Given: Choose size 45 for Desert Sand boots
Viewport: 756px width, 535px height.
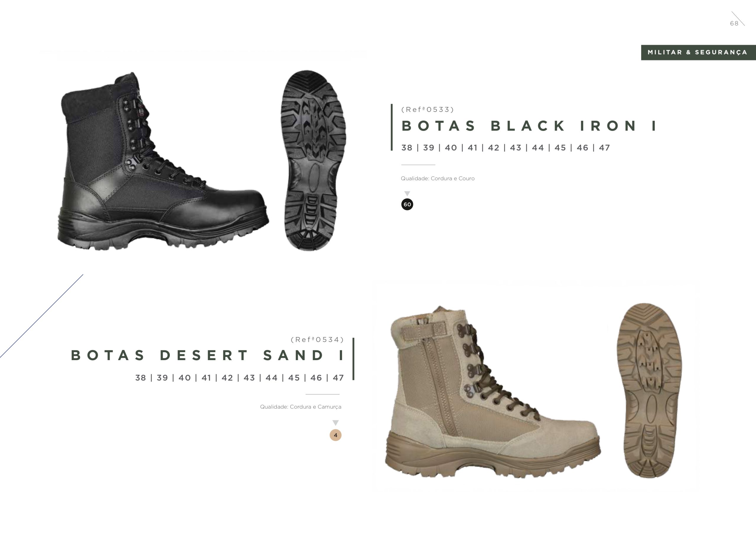Looking at the screenshot, I should click(x=294, y=378).
